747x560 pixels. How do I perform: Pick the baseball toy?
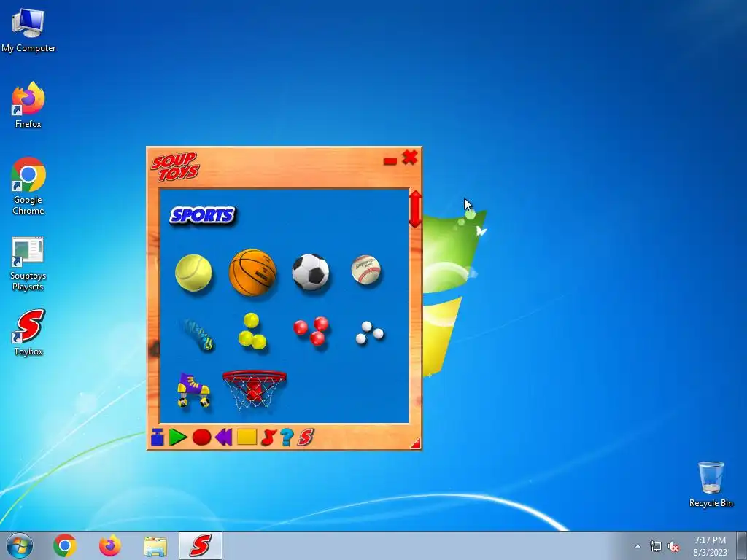(366, 270)
